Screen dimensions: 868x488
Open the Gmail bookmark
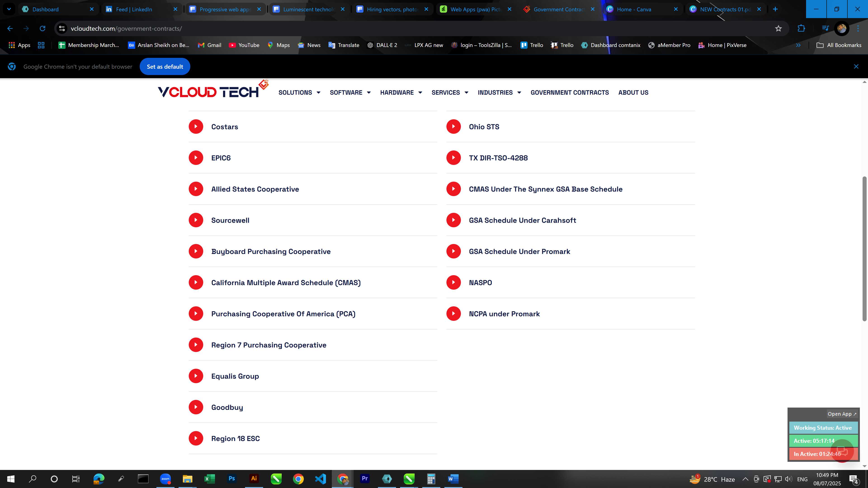click(x=209, y=45)
